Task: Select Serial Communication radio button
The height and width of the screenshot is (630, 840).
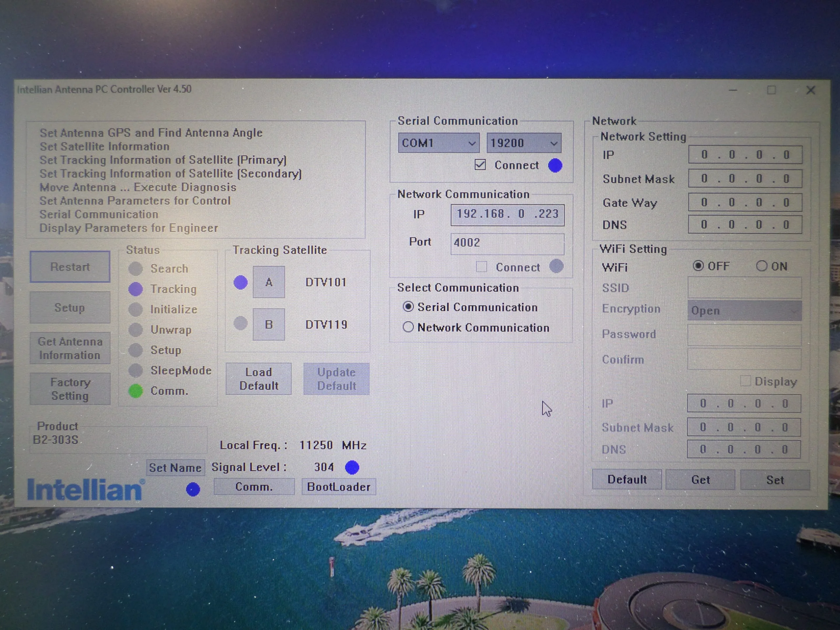Action: coord(408,307)
